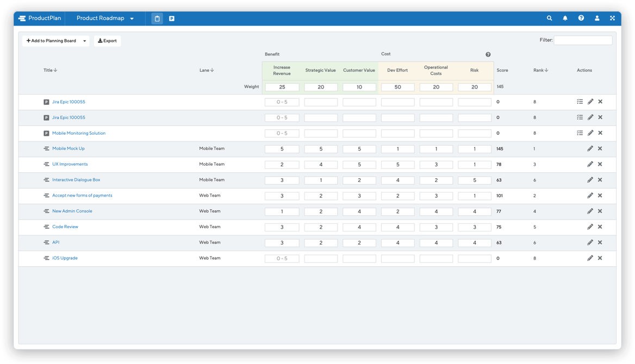Screen dimensions: 635x364
Task: Toggle fullscreen expand icon
Action: (x=612, y=18)
